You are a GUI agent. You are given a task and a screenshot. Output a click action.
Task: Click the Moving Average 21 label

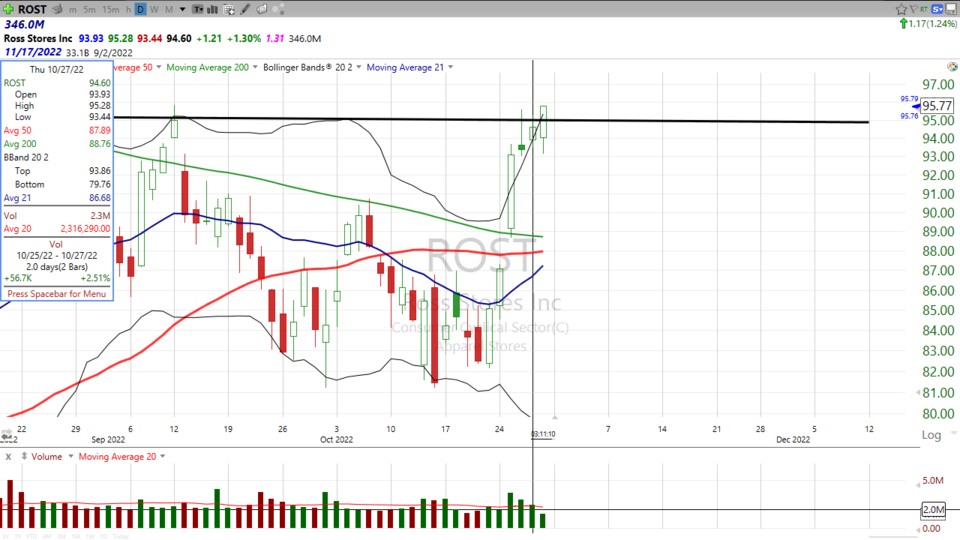405,67
